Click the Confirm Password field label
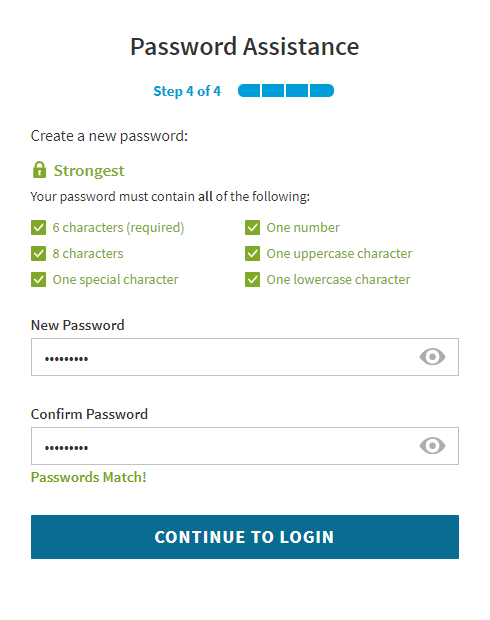Viewport: 490px width, 620px height. pos(89,414)
